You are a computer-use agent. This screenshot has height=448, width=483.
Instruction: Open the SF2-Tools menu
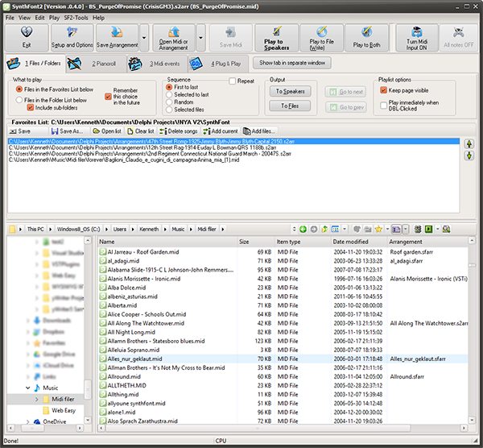(x=76, y=17)
